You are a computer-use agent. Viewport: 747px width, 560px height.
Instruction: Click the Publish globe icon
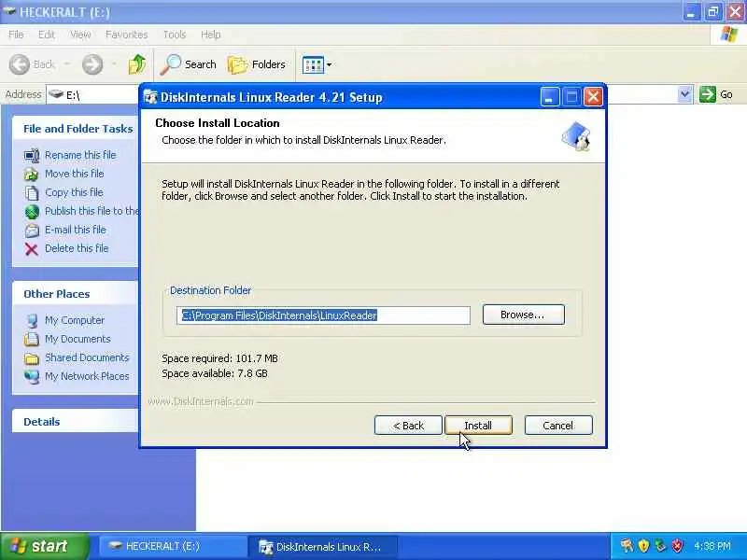pyautogui.click(x=32, y=212)
